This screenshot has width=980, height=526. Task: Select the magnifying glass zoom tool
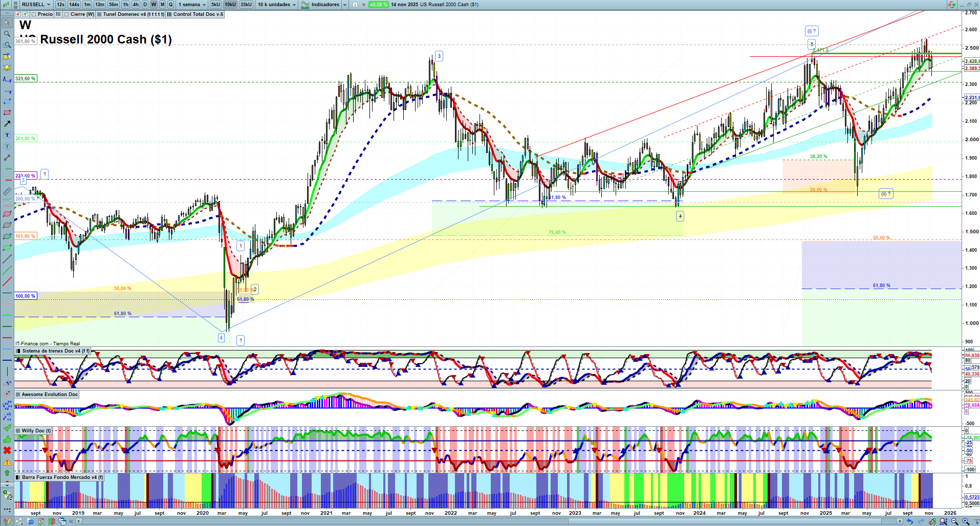click(7, 34)
